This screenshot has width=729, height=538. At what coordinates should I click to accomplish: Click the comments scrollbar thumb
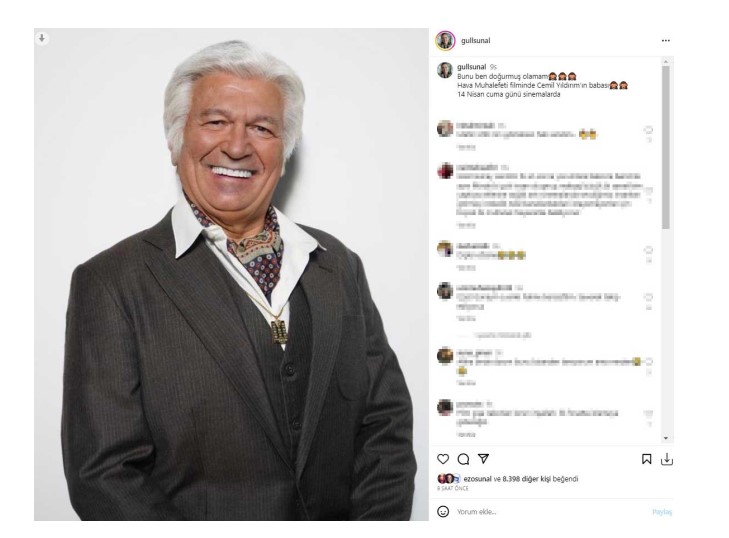point(666,147)
